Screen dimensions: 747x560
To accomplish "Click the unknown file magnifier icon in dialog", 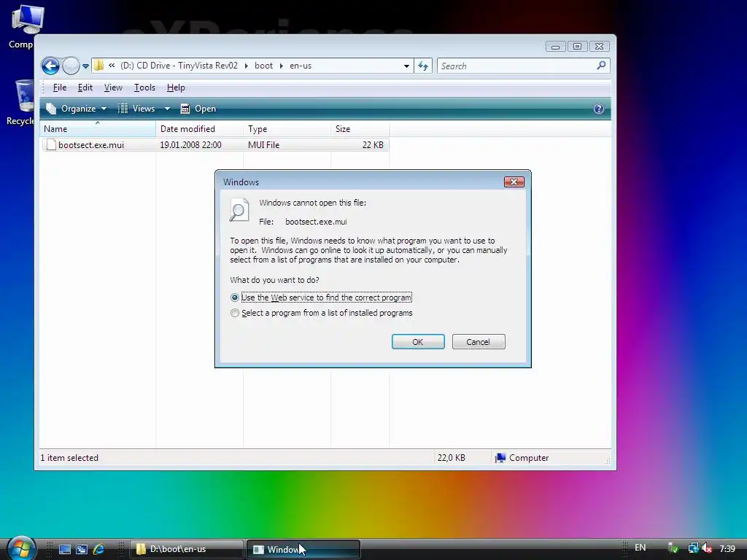I will click(x=239, y=209).
